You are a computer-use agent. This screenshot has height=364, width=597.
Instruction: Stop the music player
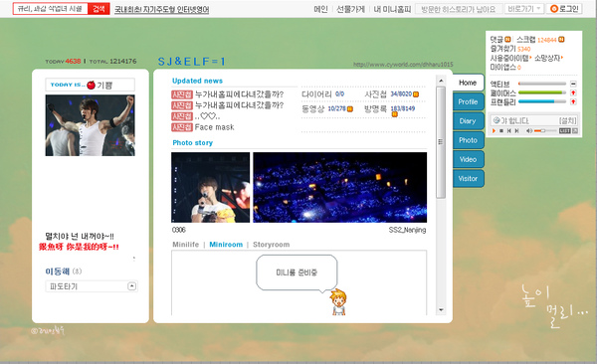(501, 130)
